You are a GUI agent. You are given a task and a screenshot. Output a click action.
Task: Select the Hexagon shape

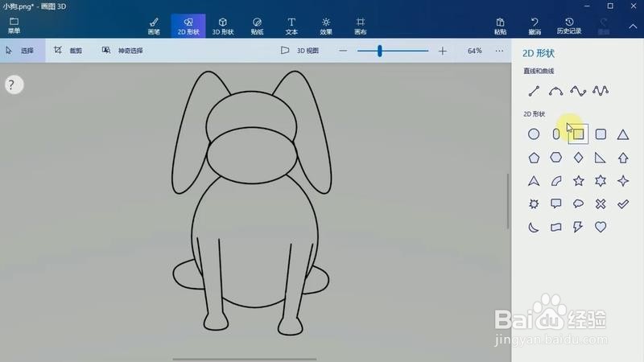555,158
